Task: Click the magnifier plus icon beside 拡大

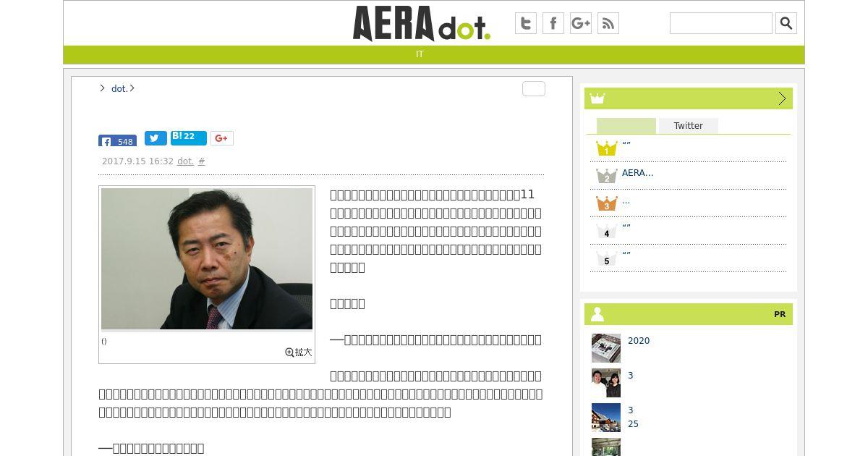Action: point(289,352)
